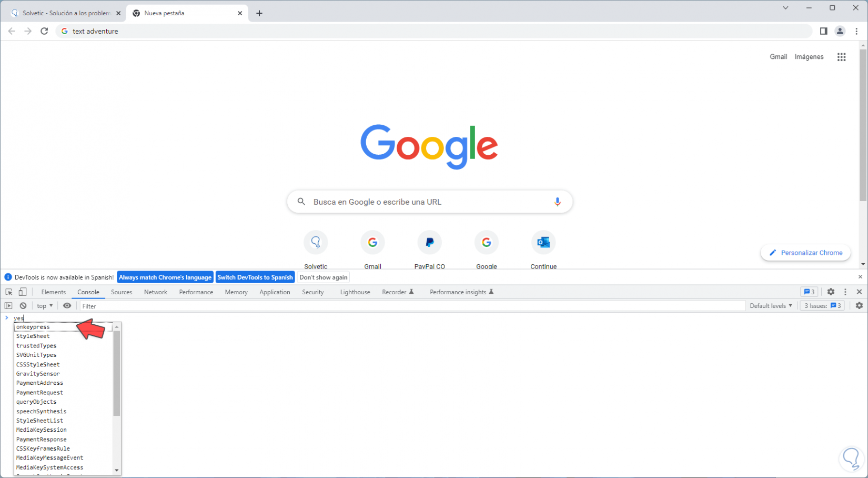Open DevTools settings gear

pyautogui.click(x=831, y=292)
